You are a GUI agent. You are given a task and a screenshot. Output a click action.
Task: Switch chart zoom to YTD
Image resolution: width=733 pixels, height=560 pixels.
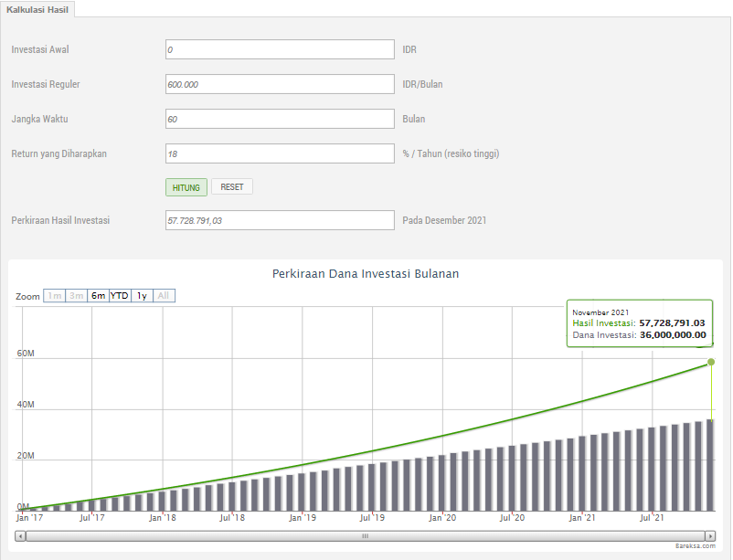tap(120, 296)
